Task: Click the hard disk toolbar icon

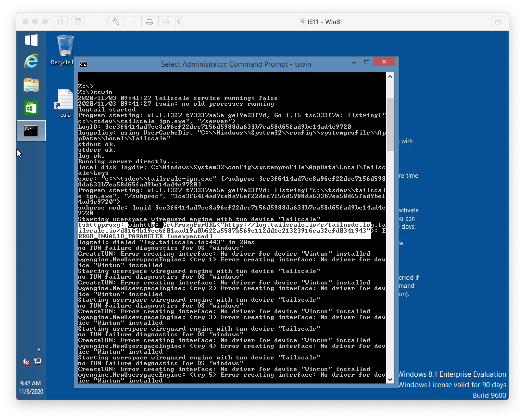Action: pos(150,22)
